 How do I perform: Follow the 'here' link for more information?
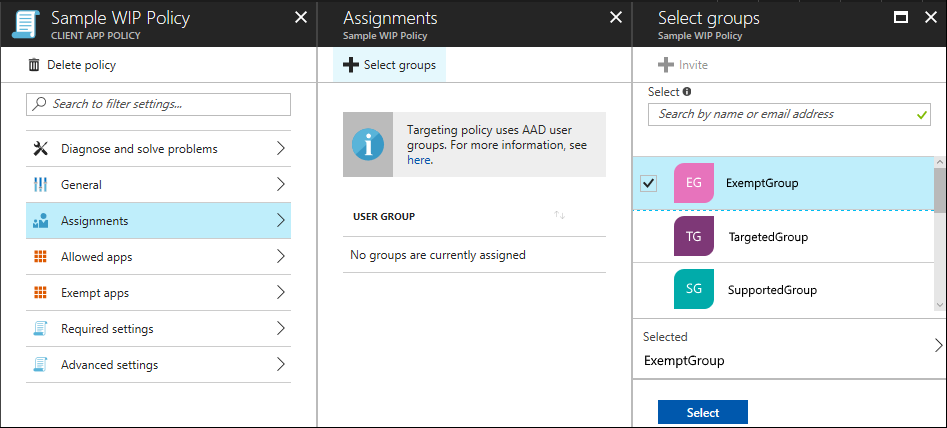click(x=418, y=160)
